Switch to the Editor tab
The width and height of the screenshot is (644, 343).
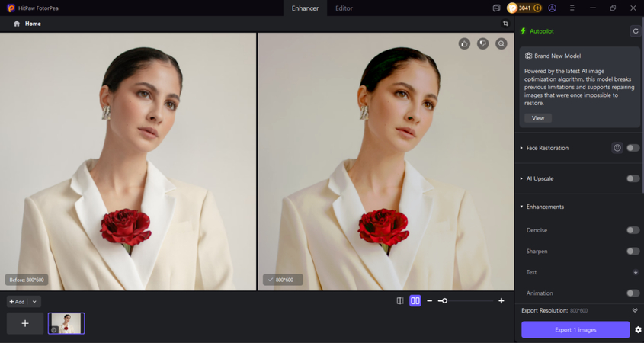pyautogui.click(x=344, y=8)
